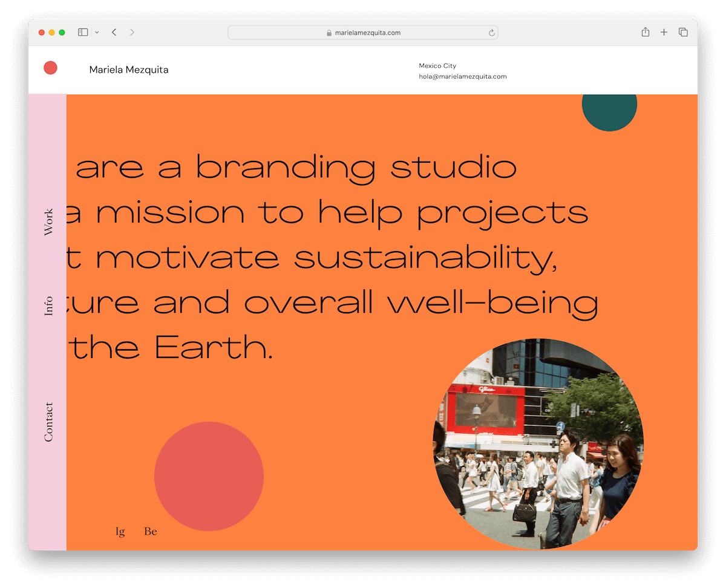This screenshot has width=726, height=588.
Task: Click the hola@marielamezquita.com email link
Action: click(462, 77)
